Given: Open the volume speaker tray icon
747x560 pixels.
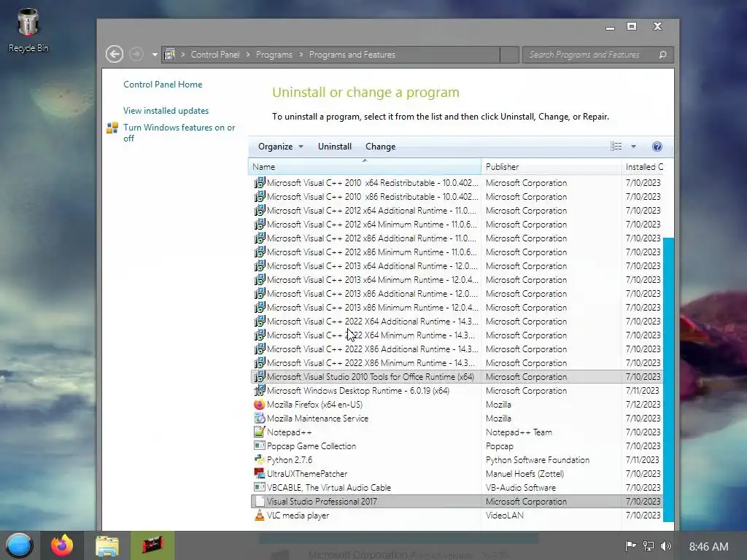Looking at the screenshot, I should (x=666, y=546).
